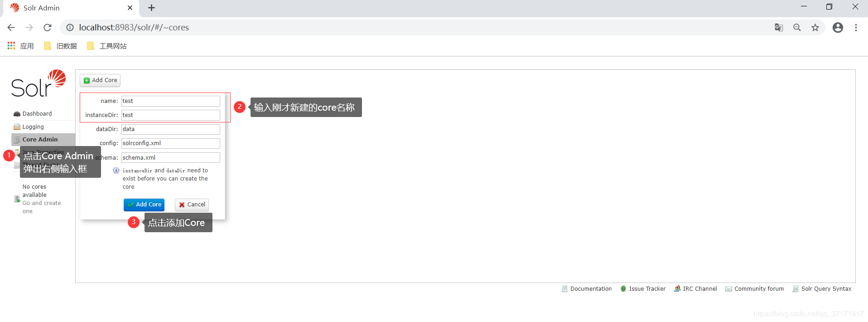Open a new browser tab
This screenshot has height=322, width=868.
coord(151,8)
